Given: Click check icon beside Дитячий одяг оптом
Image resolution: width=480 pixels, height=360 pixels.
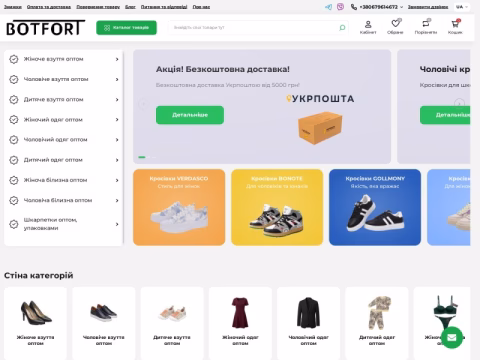Looking at the screenshot, I should point(14,160).
